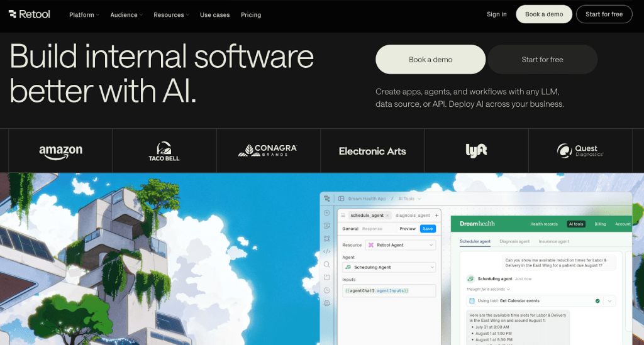Image resolution: width=644 pixels, height=345 pixels.
Task: Add a new query with the plus icon
Action: (436, 216)
